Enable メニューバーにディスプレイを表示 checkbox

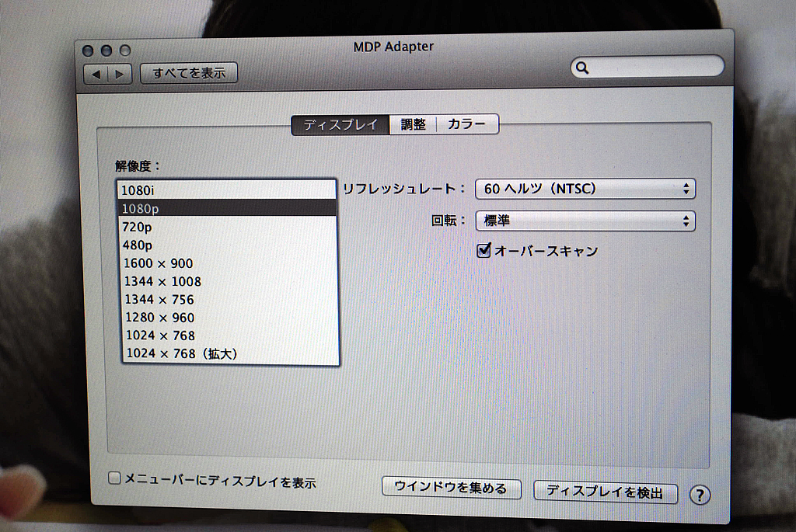114,478
